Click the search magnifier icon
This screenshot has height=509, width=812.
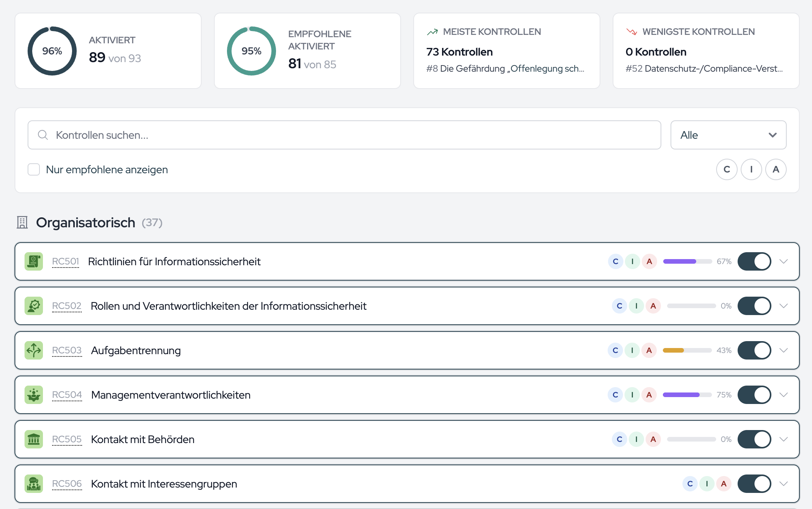[x=43, y=135]
